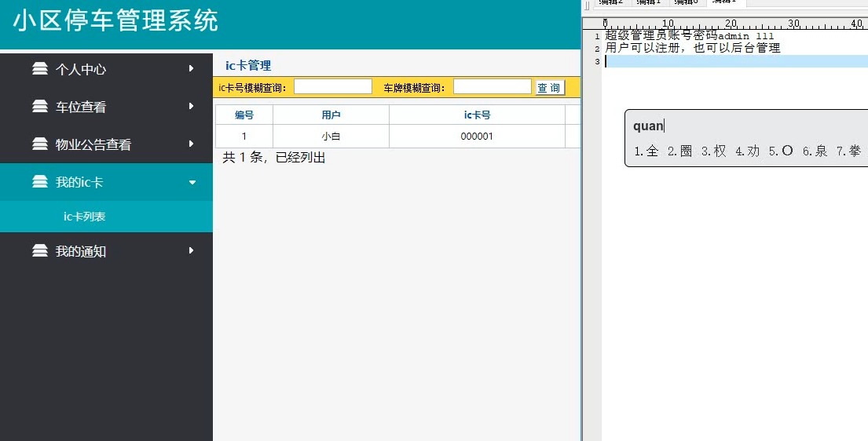Click the ruler mark 20 in editor
The height and width of the screenshot is (441, 868).
[x=731, y=24]
